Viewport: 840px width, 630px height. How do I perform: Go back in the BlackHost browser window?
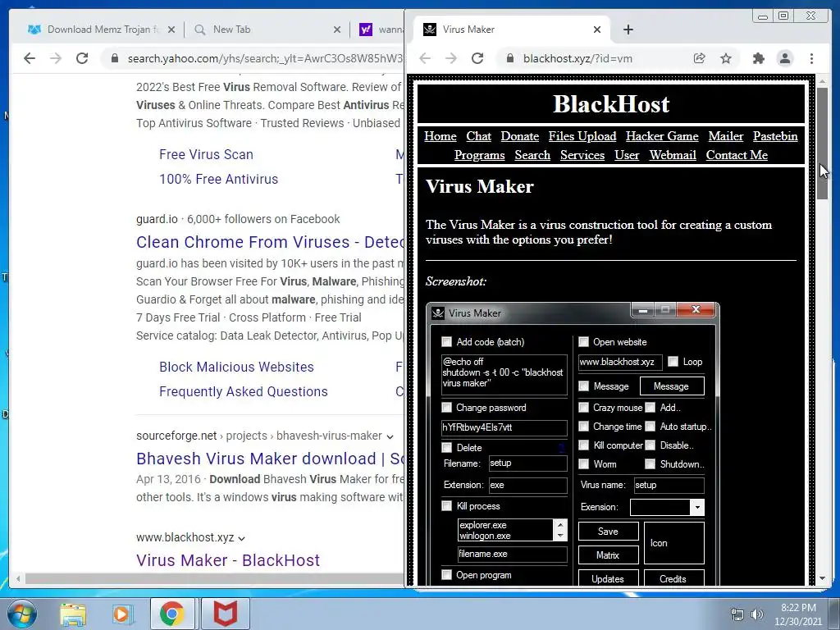[425, 58]
